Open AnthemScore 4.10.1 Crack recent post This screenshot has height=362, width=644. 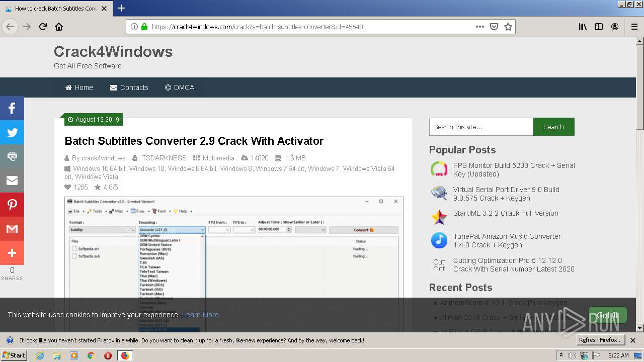(x=504, y=303)
